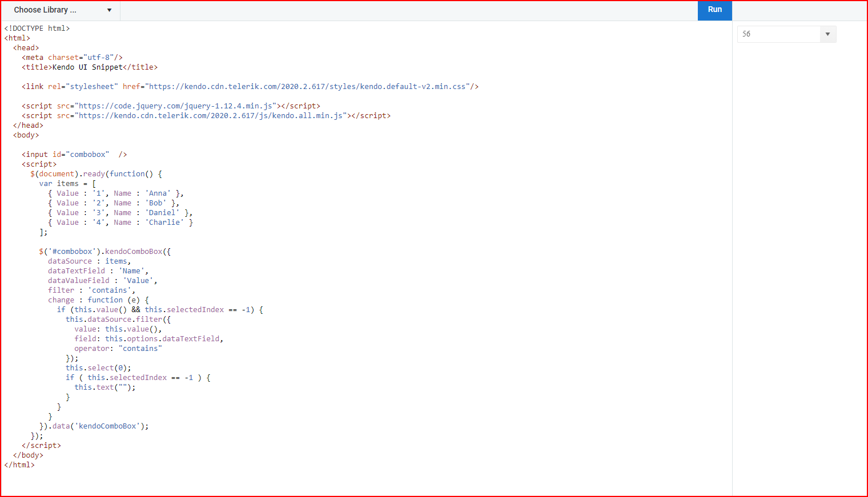The image size is (868, 497).
Task: Focus the combobox field showing 56
Action: click(778, 34)
